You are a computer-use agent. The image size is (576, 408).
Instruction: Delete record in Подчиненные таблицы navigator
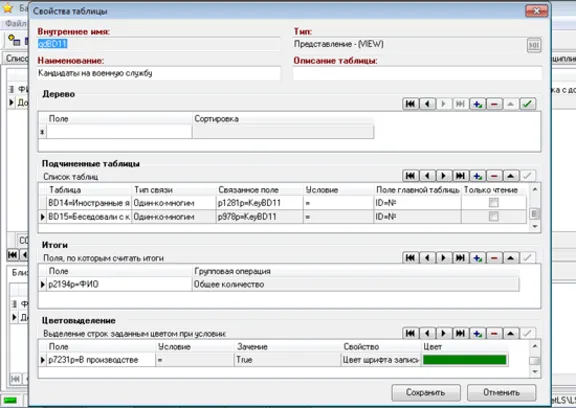click(494, 176)
